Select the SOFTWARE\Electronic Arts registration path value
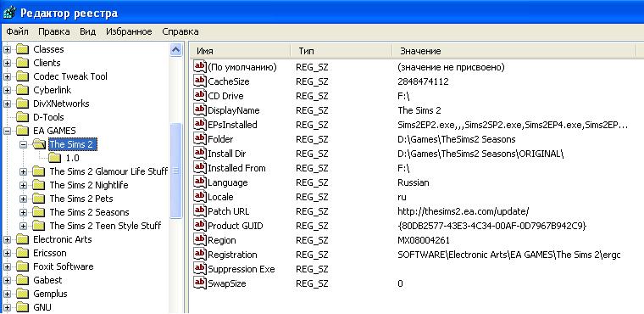This screenshot has width=644, height=314. point(509,255)
